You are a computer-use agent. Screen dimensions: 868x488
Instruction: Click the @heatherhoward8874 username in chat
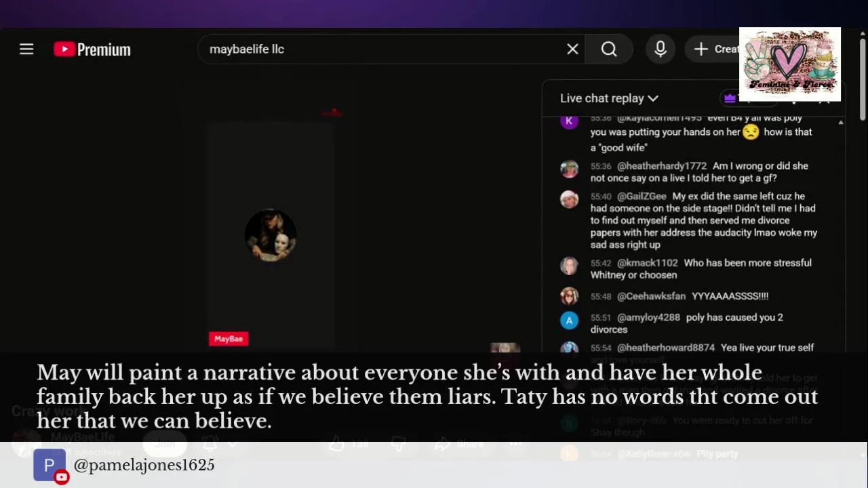pyautogui.click(x=666, y=348)
